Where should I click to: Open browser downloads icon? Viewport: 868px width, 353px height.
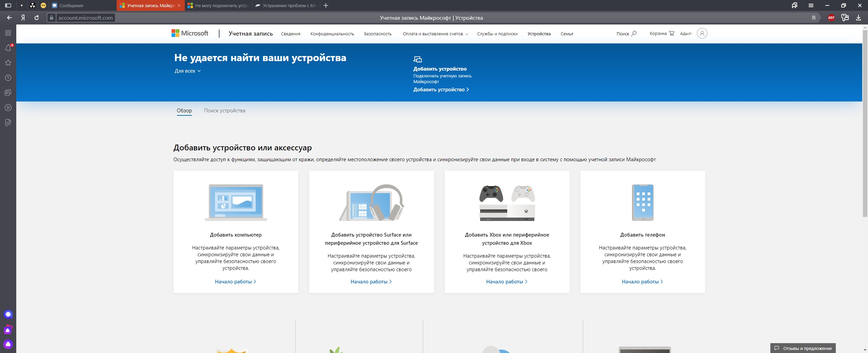(x=859, y=18)
